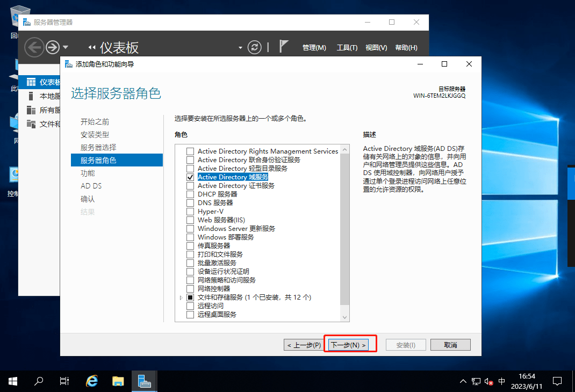Screen dimensions: 575x392
Task: Check Active Directory 轻型目录服务
Action: pos(190,169)
